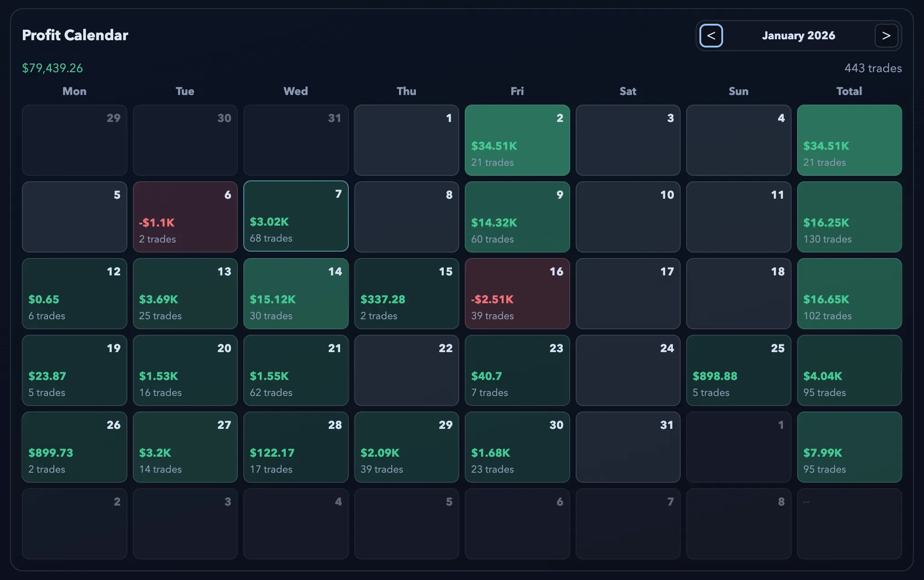The height and width of the screenshot is (580, 924).
Task: Select February 8 greyed-out day cell
Action: (739, 524)
